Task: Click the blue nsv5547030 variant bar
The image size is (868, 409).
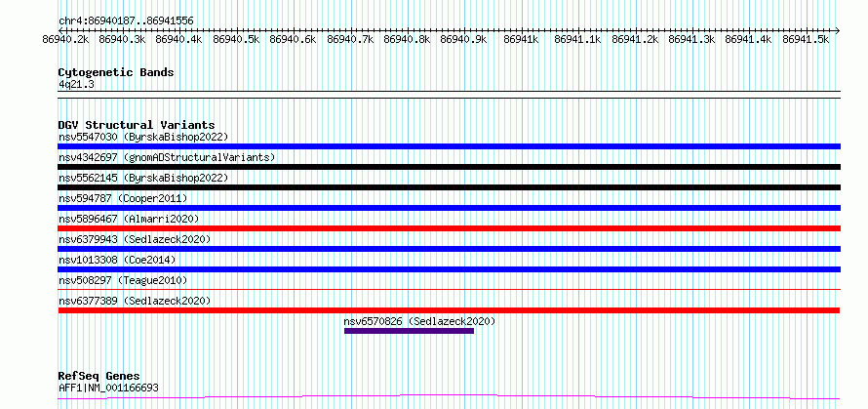Action: point(449,146)
